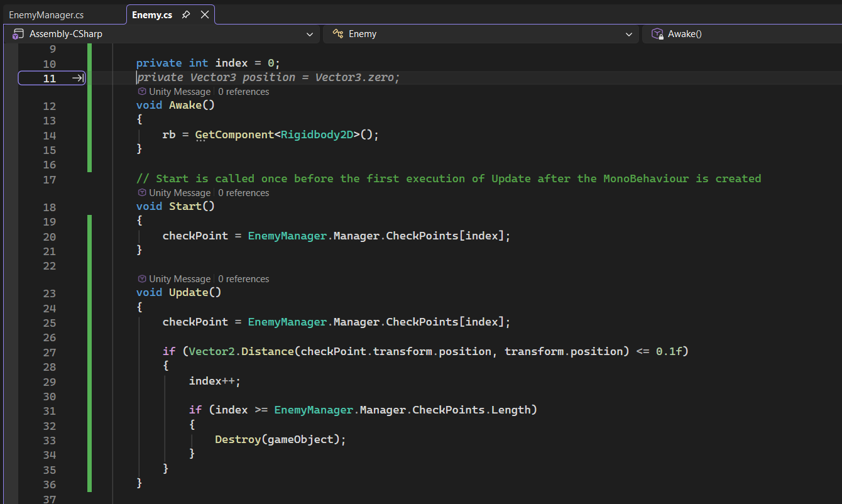The image size is (842, 504).
Task: Switch to the EnemyManager.cs tab
Action: (46, 15)
